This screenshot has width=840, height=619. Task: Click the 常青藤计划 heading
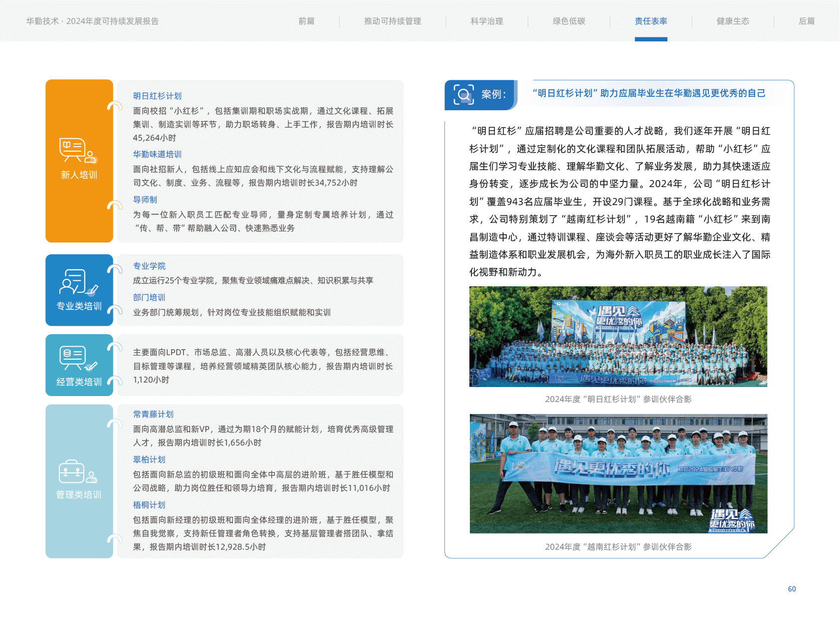tap(153, 414)
